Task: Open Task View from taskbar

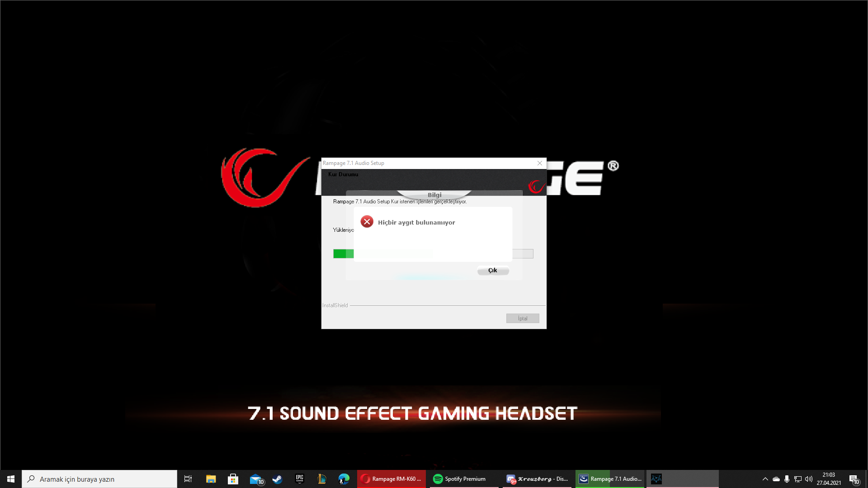Action: pos(188,479)
